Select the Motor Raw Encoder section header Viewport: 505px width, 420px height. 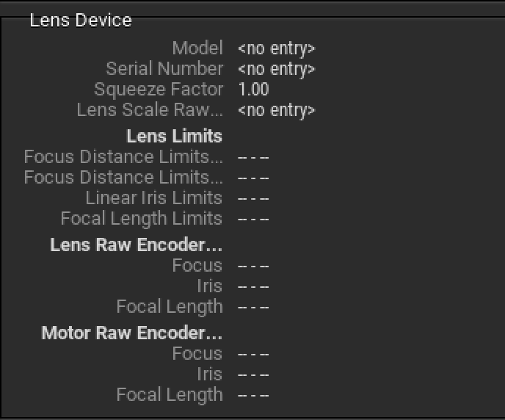pyautogui.click(x=131, y=333)
